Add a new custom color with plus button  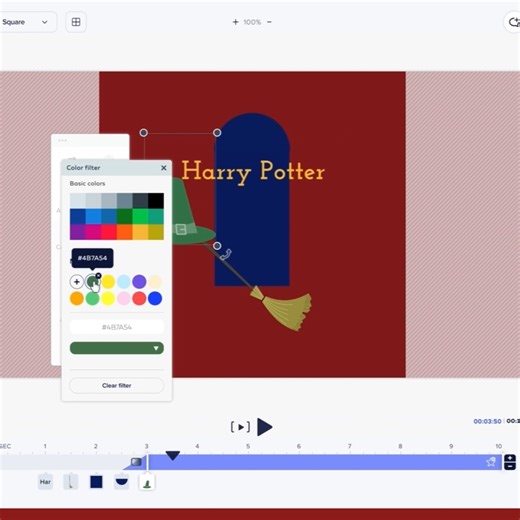click(x=77, y=282)
